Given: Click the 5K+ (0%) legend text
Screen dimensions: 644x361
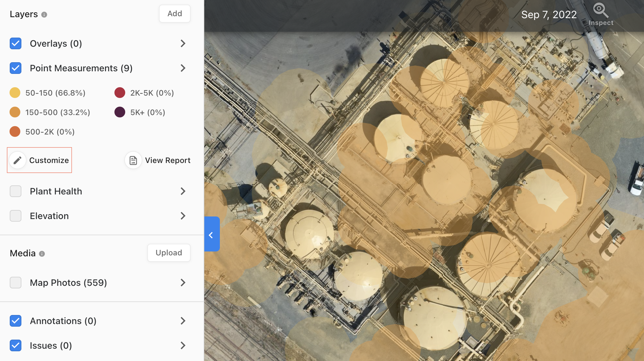Looking at the screenshot, I should click(x=148, y=112).
